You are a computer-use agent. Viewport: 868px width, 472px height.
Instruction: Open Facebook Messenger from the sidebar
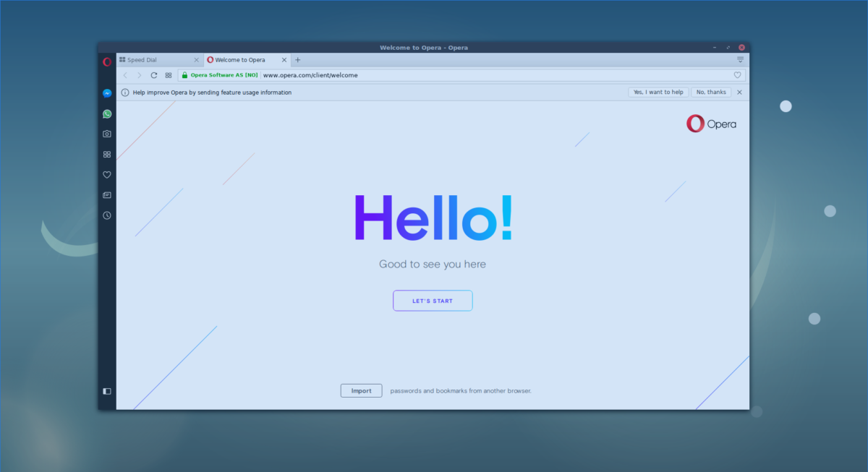pyautogui.click(x=106, y=93)
